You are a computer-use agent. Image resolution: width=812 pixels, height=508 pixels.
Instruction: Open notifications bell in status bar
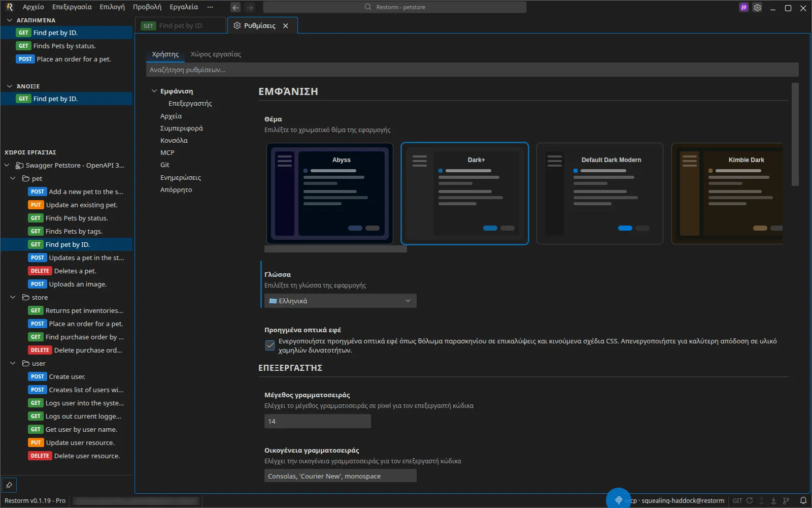(x=803, y=500)
